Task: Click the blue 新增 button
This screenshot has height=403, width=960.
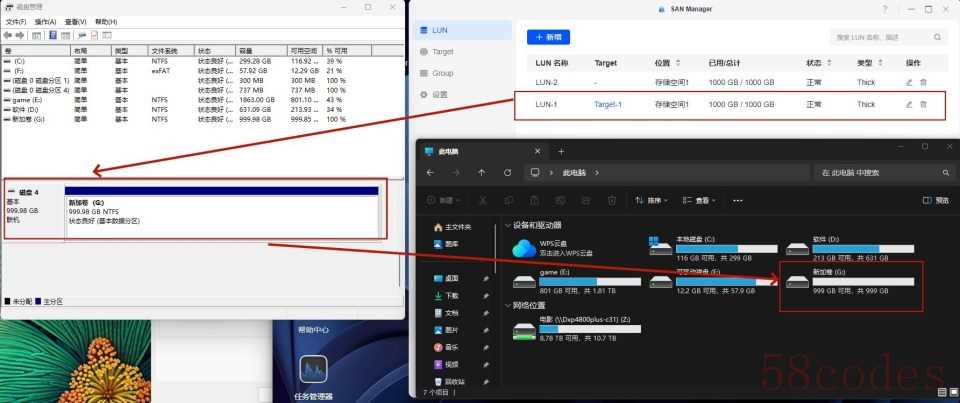Action: (548, 37)
